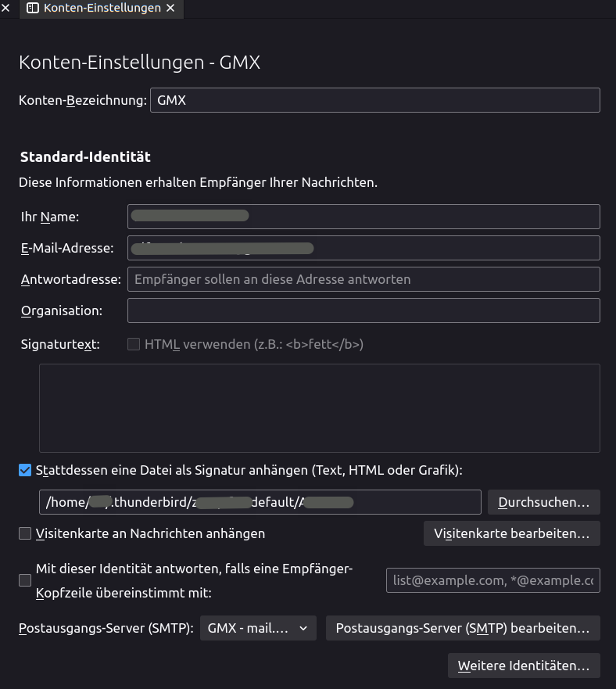The image size is (616, 689).
Task: Close the previous tab at far left
Action: point(5,9)
